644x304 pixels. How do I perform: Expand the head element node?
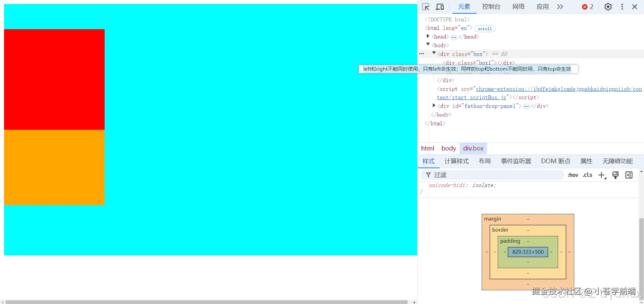click(x=428, y=36)
